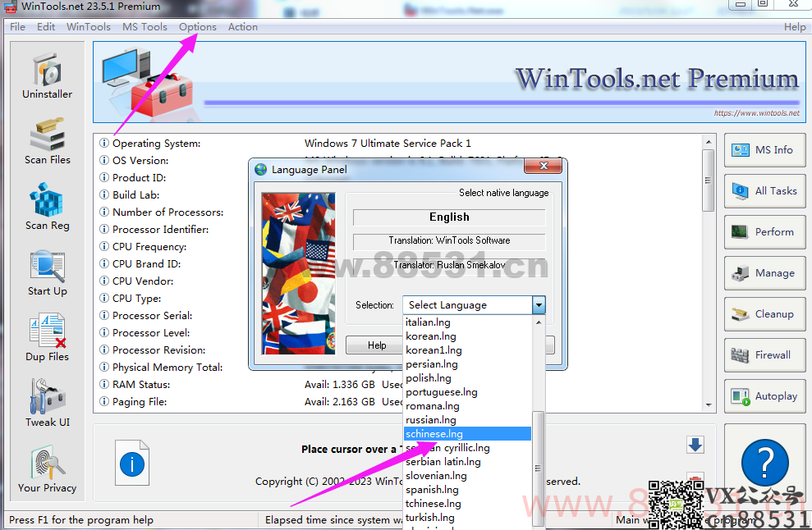
Task: Open the Edit menu
Action: tap(46, 27)
